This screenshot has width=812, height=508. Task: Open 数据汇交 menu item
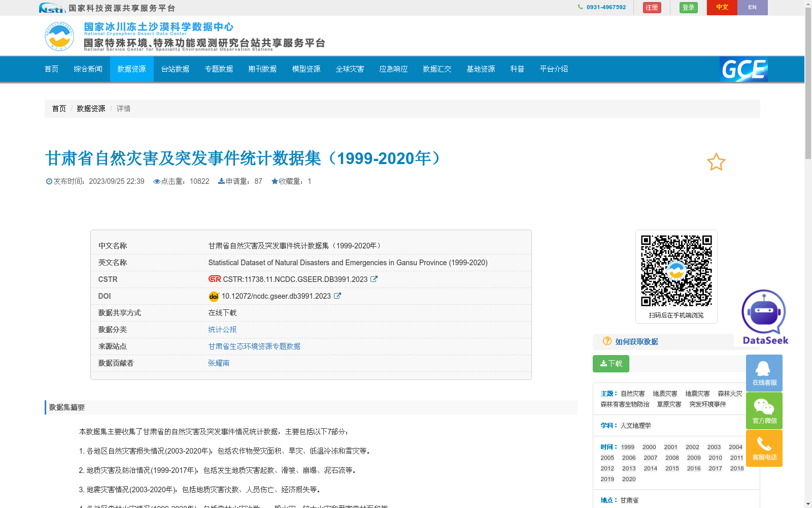pos(437,69)
